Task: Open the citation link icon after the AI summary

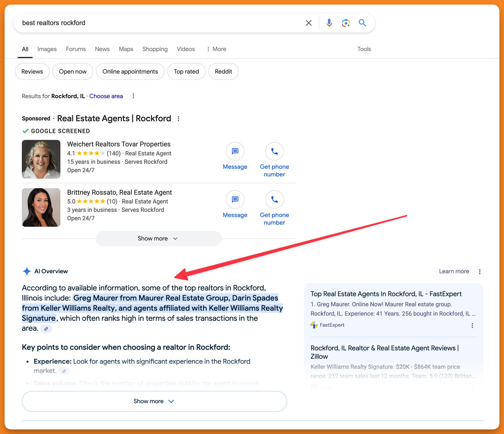Action: [x=46, y=329]
